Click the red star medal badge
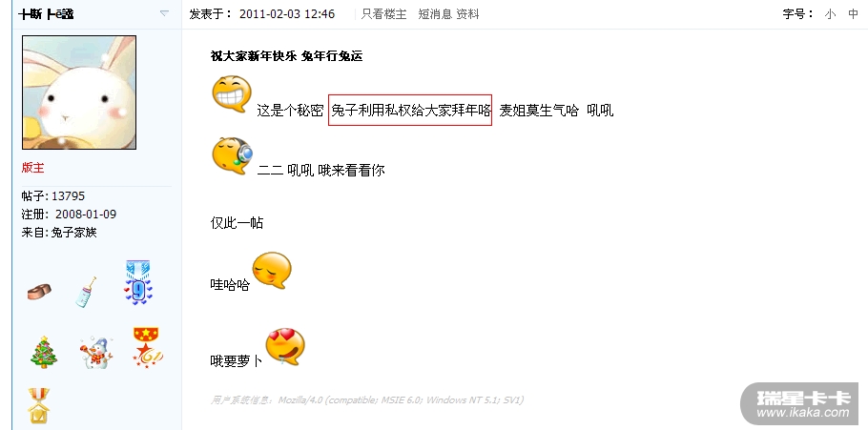 147,348
